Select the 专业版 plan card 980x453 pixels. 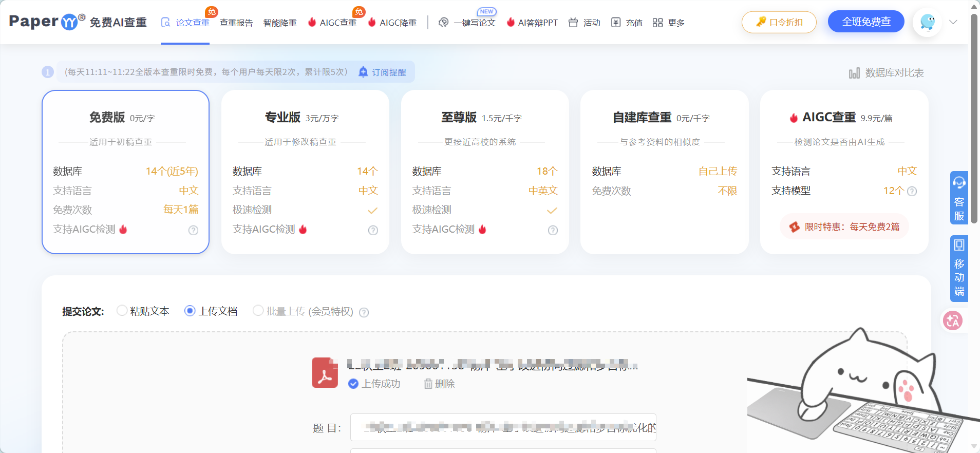pyautogui.click(x=305, y=172)
